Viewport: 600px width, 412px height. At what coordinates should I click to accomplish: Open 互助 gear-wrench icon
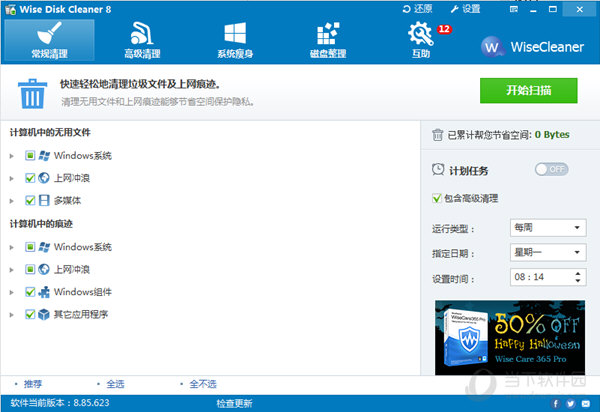pos(419,39)
